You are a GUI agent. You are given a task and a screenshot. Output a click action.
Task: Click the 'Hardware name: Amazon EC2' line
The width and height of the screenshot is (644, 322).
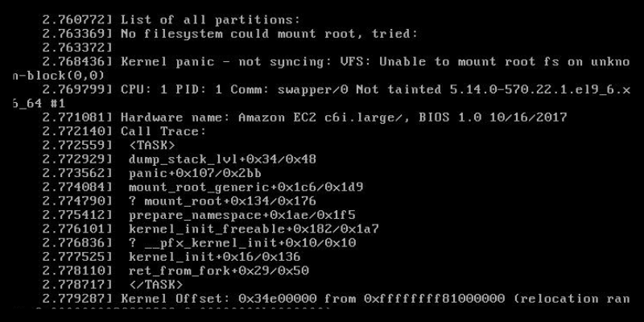(x=344, y=118)
